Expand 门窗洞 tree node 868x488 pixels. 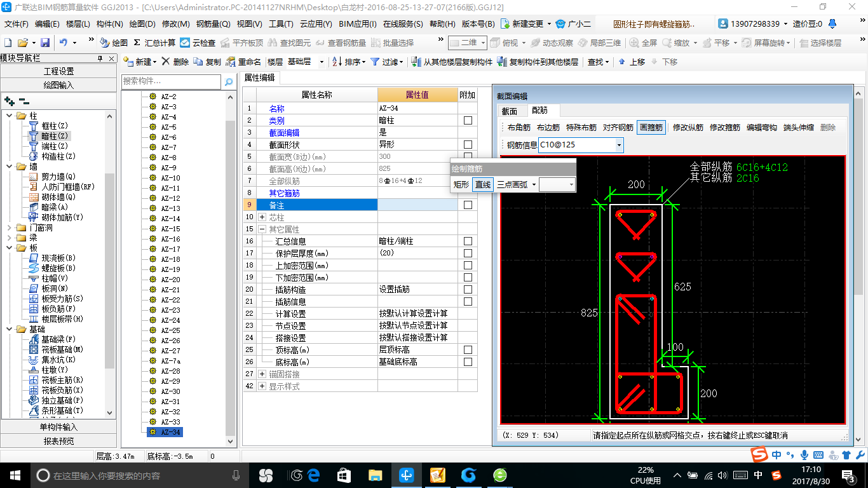coord(9,227)
